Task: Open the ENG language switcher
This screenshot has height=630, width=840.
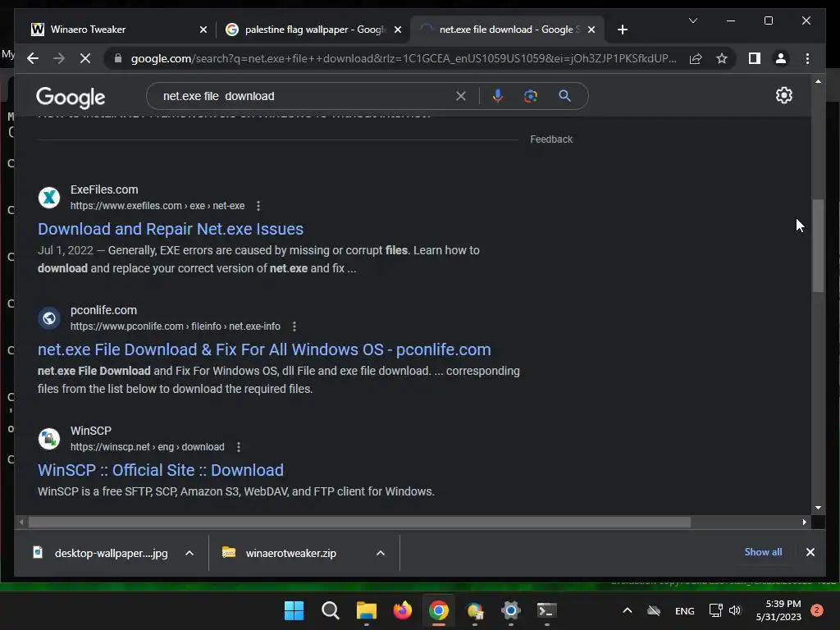Action: pos(685,610)
